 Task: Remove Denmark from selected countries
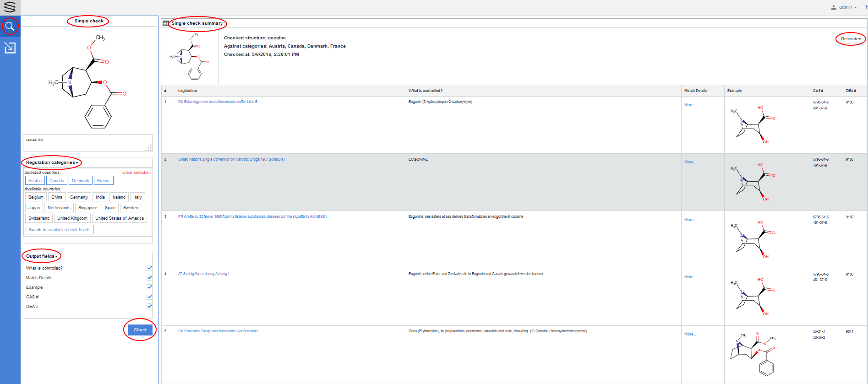click(81, 180)
